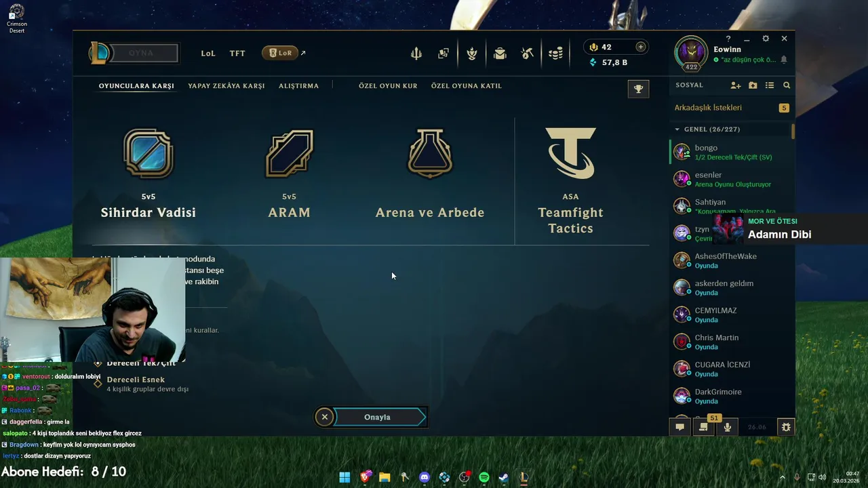This screenshot has width=868, height=488.
Task: Open the Collection cards icon
Action: pyautogui.click(x=443, y=54)
